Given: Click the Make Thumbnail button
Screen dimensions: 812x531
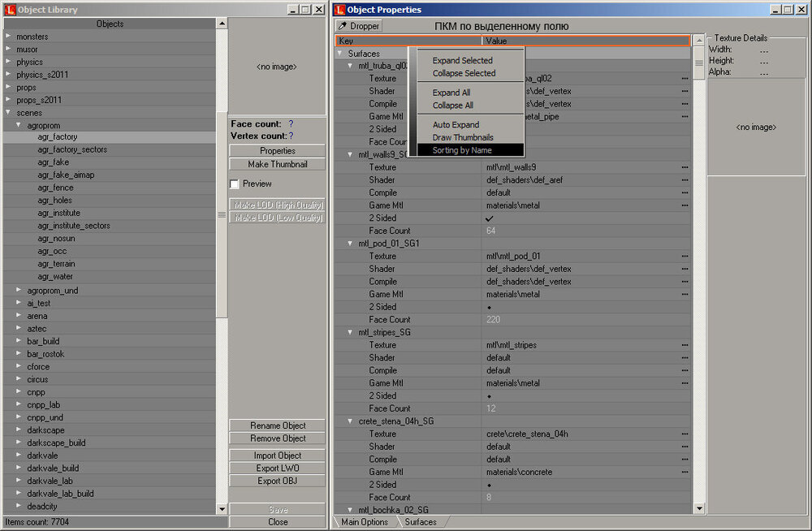Looking at the screenshot, I should click(x=276, y=163).
